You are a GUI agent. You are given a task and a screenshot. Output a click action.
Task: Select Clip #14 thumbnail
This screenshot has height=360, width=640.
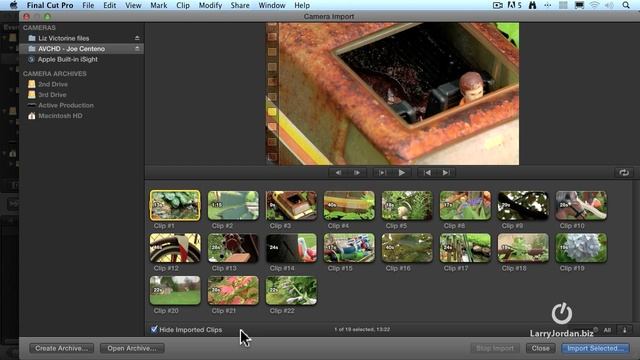click(x=291, y=248)
